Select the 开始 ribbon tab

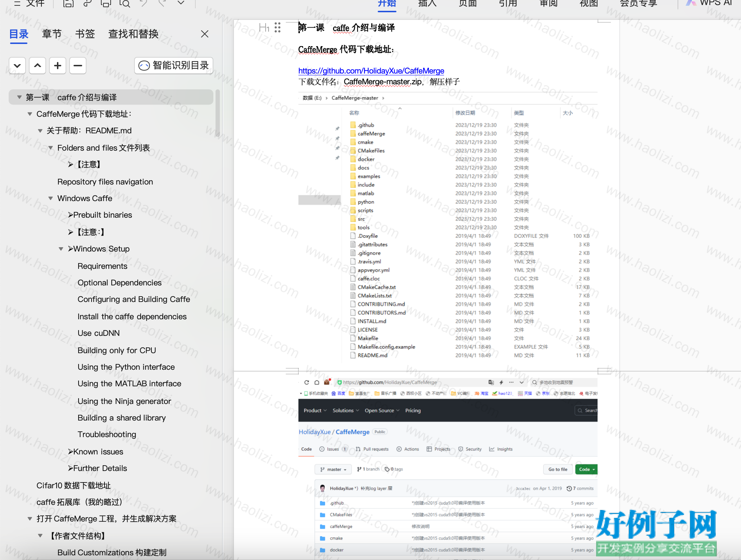pos(387,3)
